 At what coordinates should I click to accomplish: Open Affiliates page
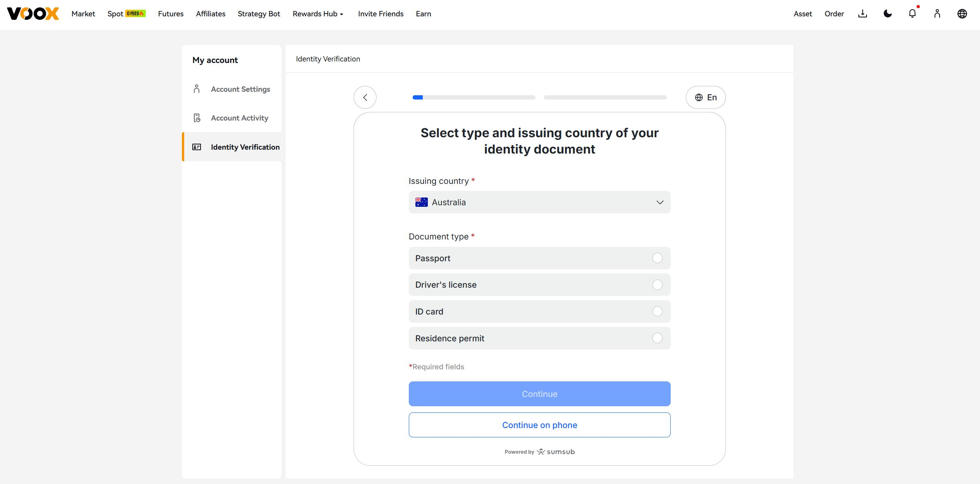[211, 14]
